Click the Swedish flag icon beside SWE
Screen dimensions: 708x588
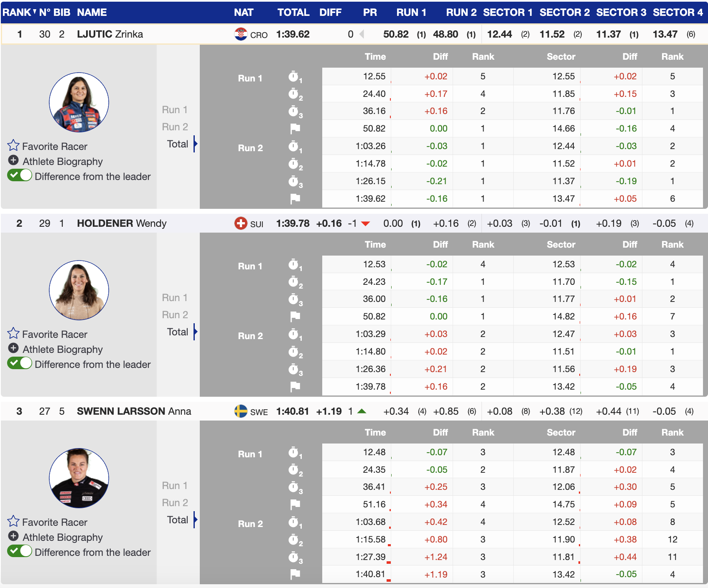(x=241, y=411)
